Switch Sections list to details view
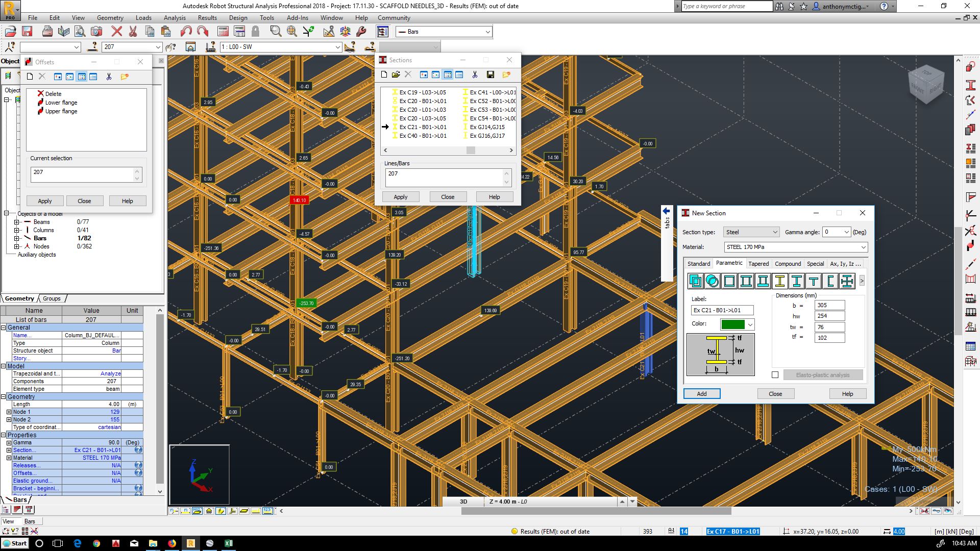980x551 pixels. [460, 74]
